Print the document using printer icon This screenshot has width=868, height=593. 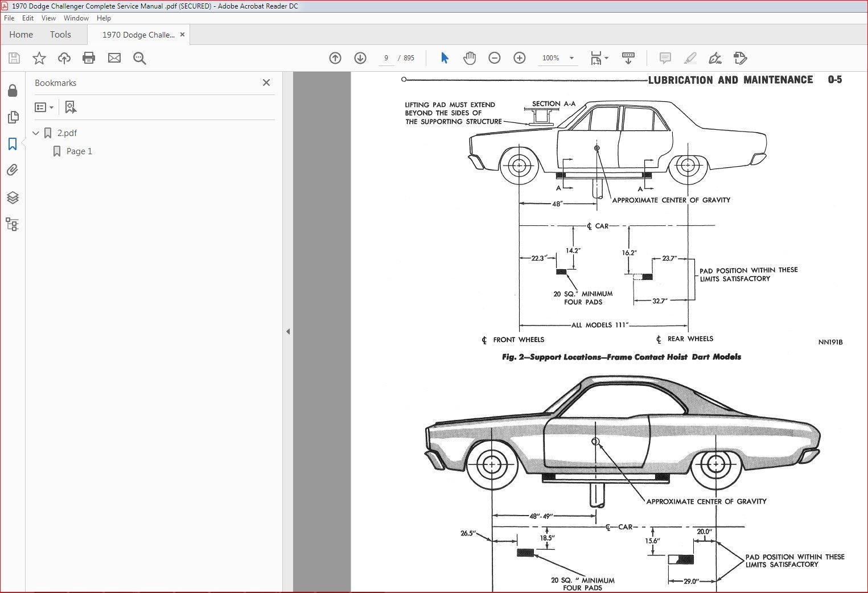pos(89,58)
